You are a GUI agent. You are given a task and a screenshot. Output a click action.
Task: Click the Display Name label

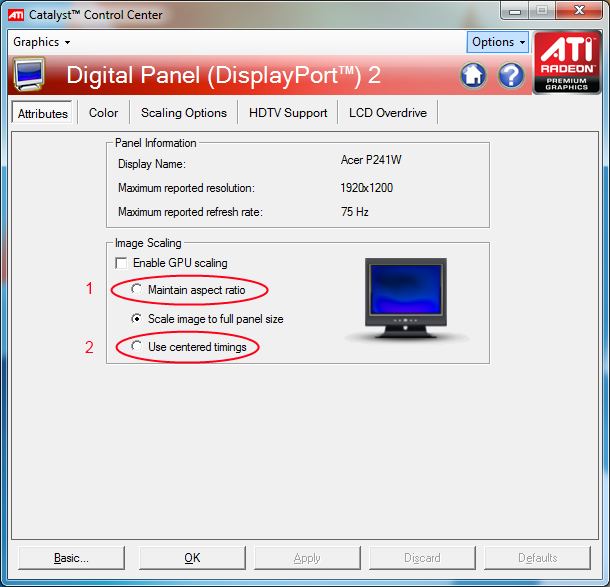(152, 164)
